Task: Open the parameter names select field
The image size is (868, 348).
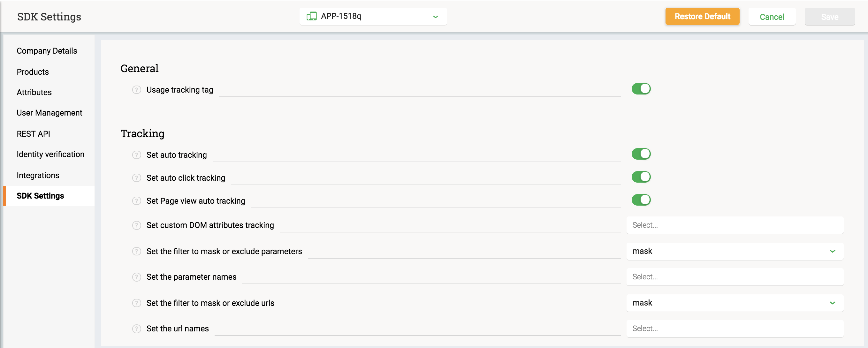Action: (735, 277)
